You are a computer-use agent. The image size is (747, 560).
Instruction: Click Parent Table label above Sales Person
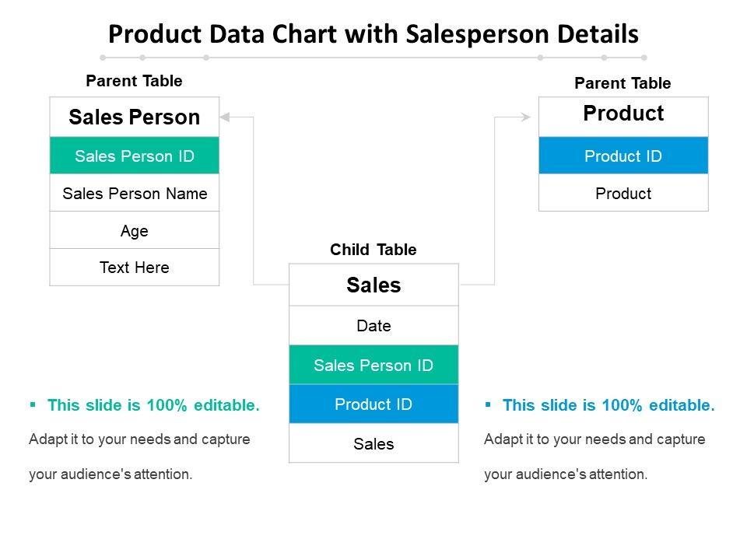coord(134,81)
